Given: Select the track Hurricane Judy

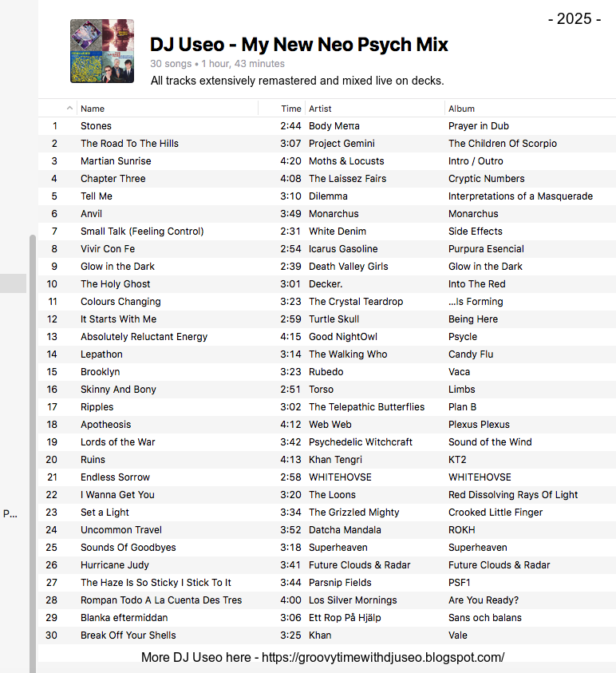Looking at the screenshot, I should (327, 565).
